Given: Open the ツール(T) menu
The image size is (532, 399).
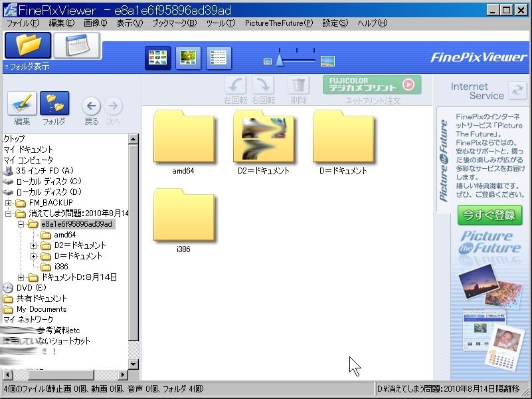Looking at the screenshot, I should point(221,23).
